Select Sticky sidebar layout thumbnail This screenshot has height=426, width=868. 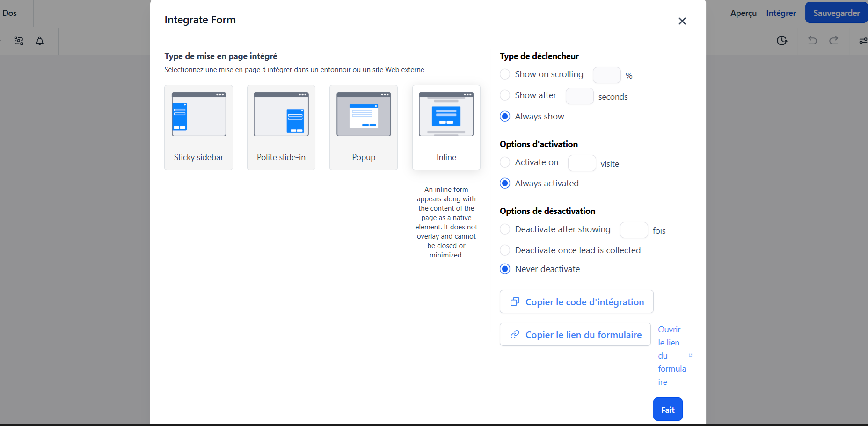pyautogui.click(x=198, y=127)
